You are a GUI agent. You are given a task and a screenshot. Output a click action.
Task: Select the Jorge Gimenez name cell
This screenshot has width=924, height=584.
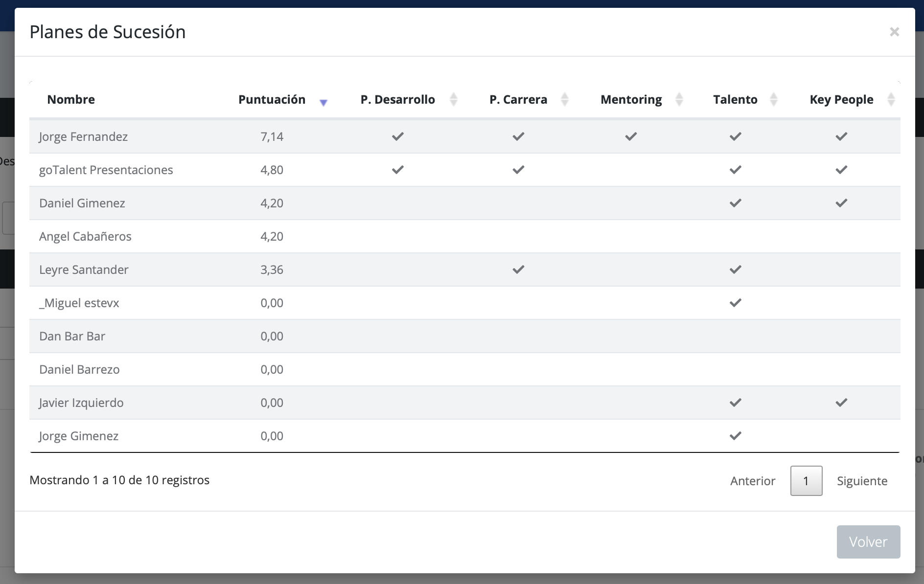[79, 436]
